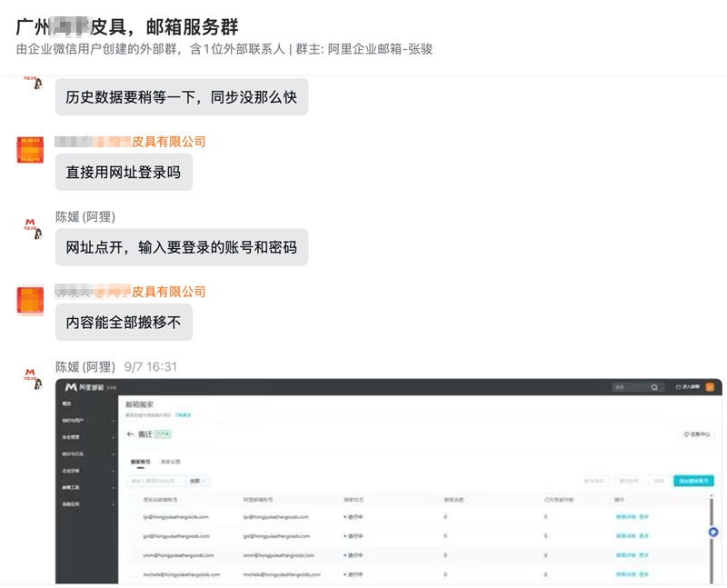727x588 pixels.
Task: Expand 组织与用户 sidebar section
Action: click(x=88, y=421)
